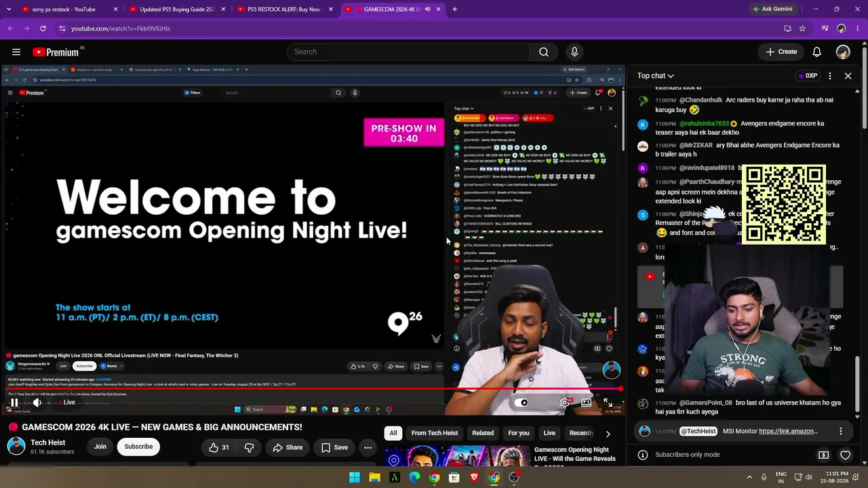Screen dimensions: 868x488
Task: Close the live chat panel
Action: click(848, 76)
